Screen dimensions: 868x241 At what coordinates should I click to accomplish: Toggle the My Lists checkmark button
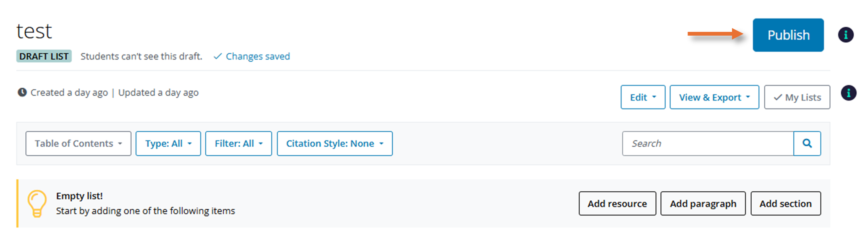[797, 97]
